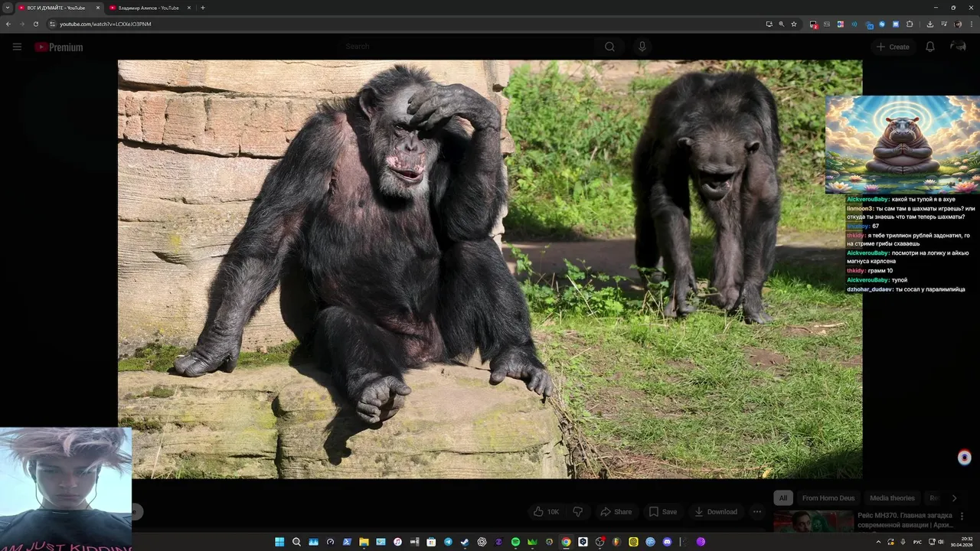Click the chimpanzee video player area
Screen dimensions: 980x551
490,269
